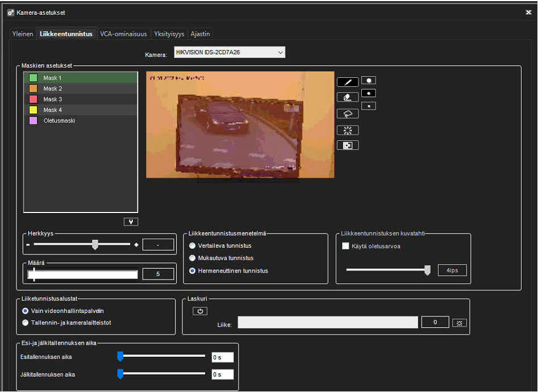Click the Herkkyys sensitivity slider handle
The width and height of the screenshot is (538, 392).
pyautogui.click(x=95, y=244)
